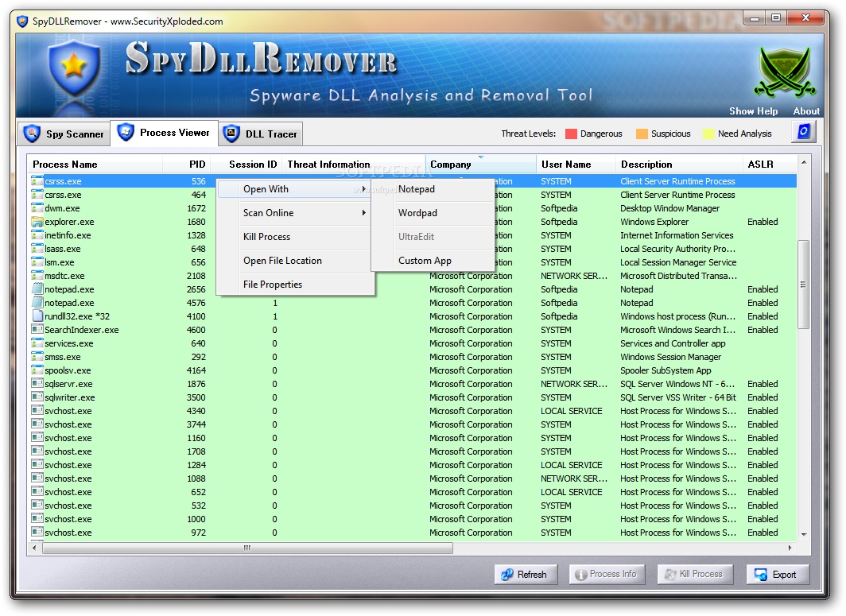Click the sqlservr.exe process icon
This screenshot has width=846, height=616.
coord(37,384)
